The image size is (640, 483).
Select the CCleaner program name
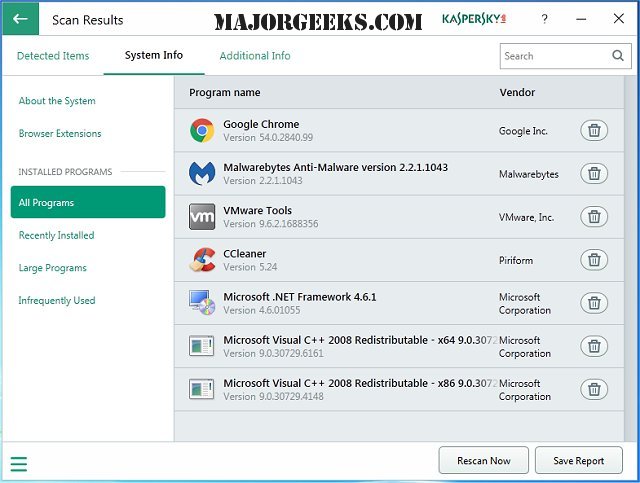tap(244, 254)
